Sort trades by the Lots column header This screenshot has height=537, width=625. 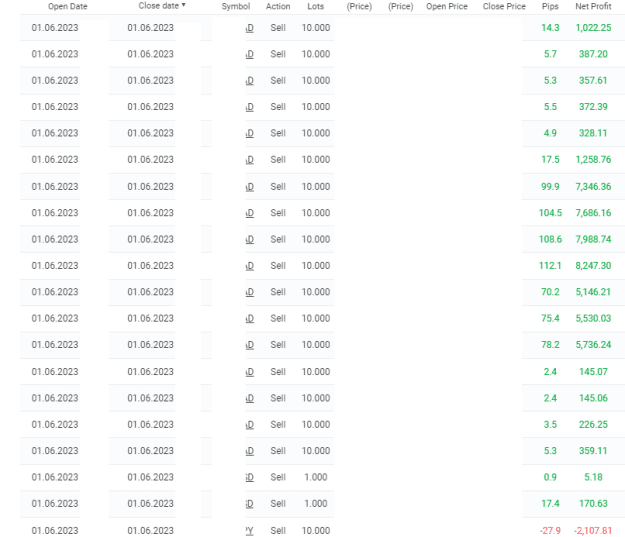point(315,6)
